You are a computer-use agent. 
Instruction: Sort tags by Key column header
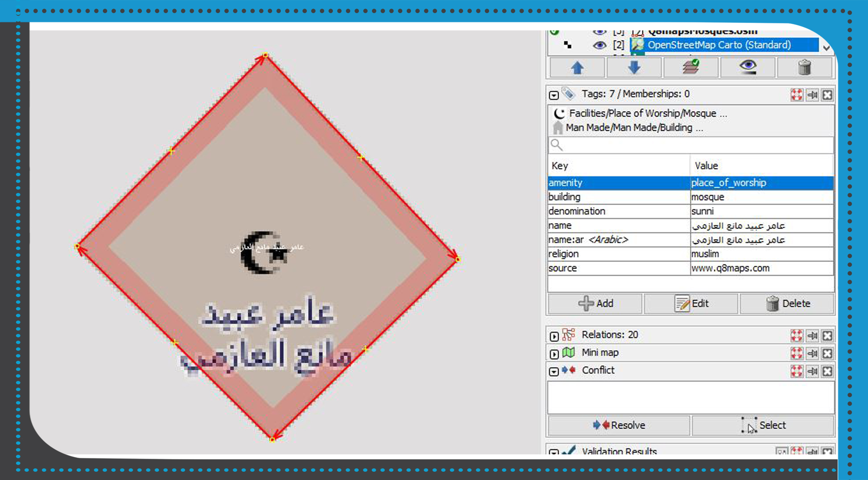[618, 166]
